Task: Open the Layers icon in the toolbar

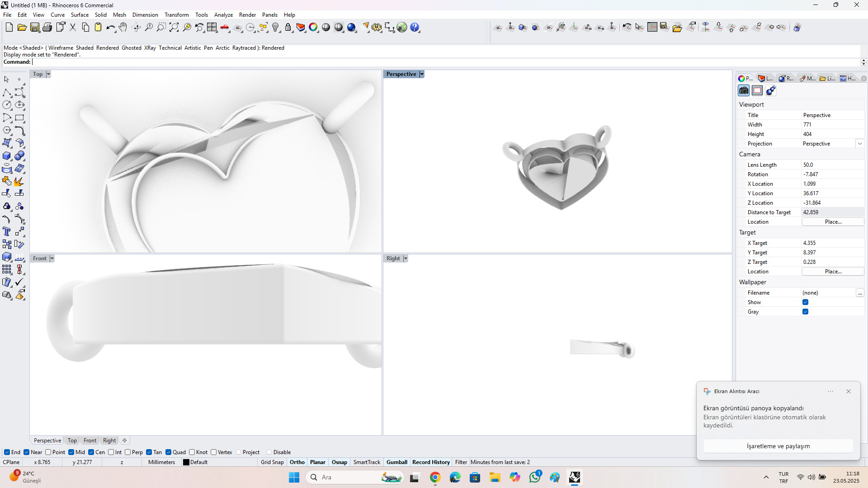Action: coord(301,28)
